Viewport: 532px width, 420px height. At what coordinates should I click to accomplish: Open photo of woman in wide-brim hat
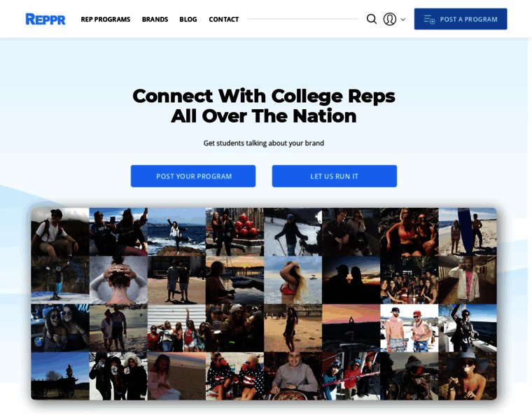tap(468, 376)
